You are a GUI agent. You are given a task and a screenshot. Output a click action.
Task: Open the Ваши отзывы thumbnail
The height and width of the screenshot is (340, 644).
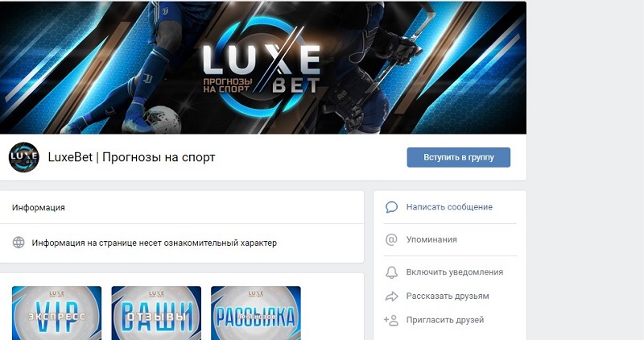(x=156, y=313)
